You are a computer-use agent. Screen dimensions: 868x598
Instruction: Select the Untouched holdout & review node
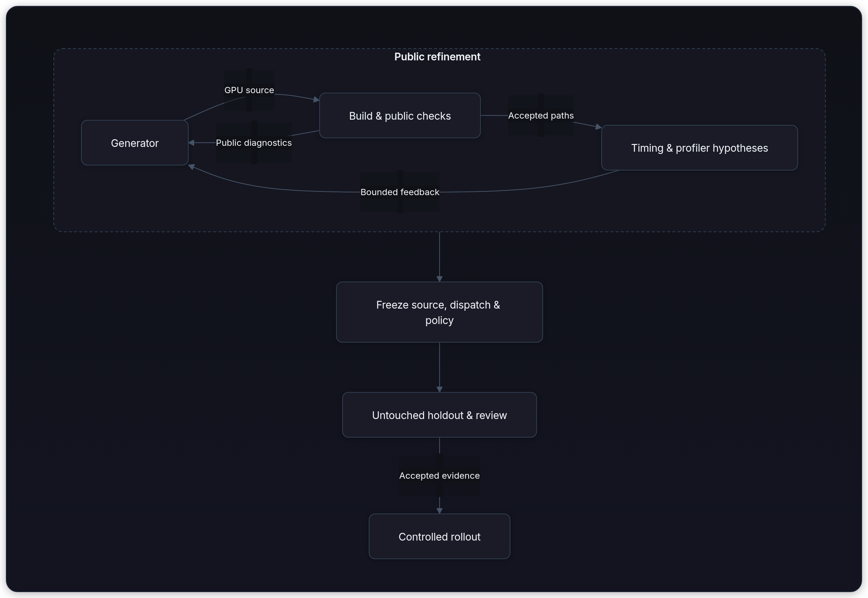click(439, 415)
